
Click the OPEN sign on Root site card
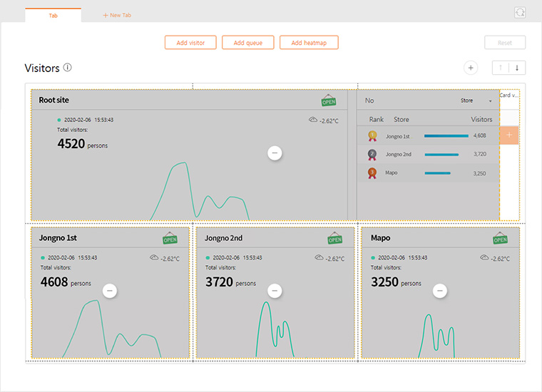(x=328, y=100)
